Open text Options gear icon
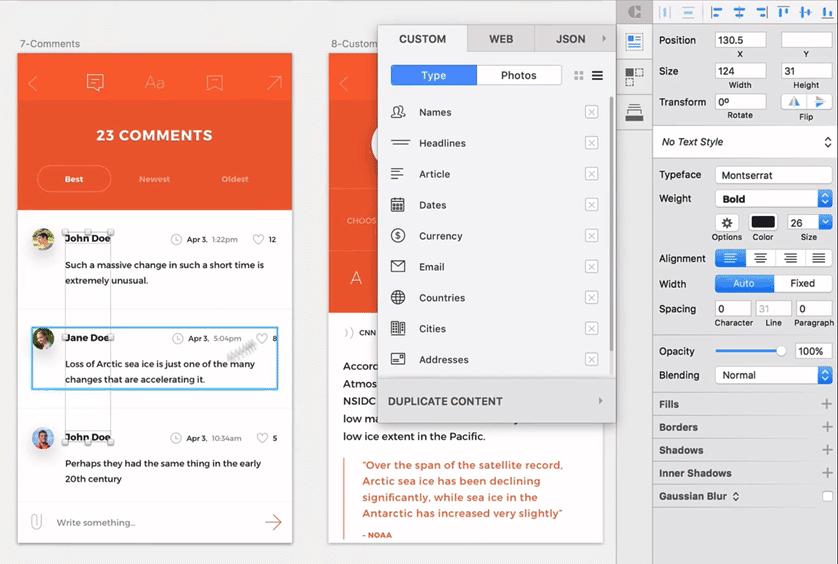This screenshot has height=564, width=838. click(x=727, y=223)
